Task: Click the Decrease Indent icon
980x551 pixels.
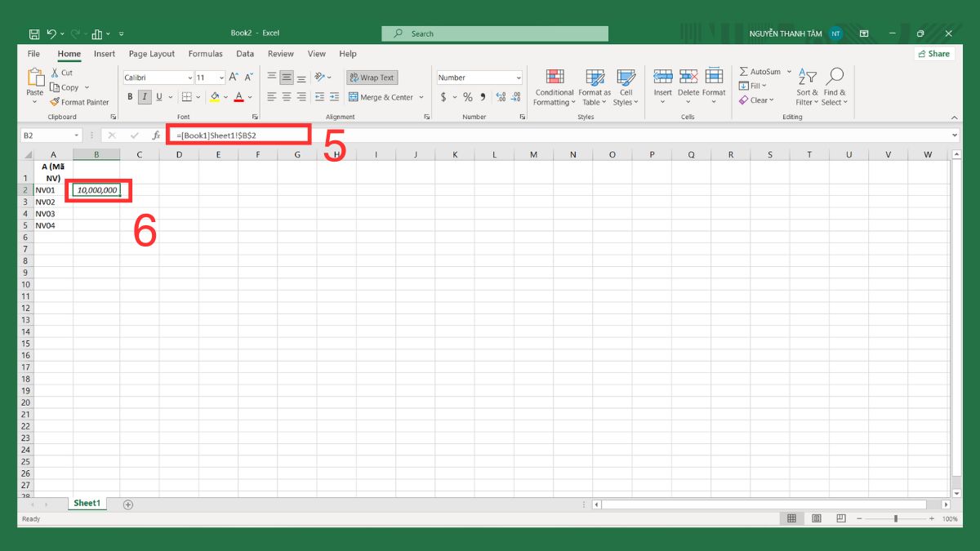Action: click(x=320, y=96)
